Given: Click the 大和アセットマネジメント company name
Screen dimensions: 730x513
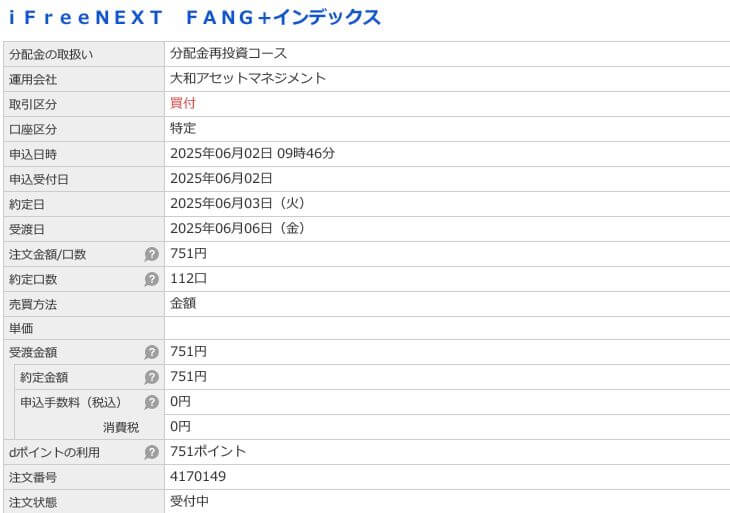Looking at the screenshot, I should point(248,78).
